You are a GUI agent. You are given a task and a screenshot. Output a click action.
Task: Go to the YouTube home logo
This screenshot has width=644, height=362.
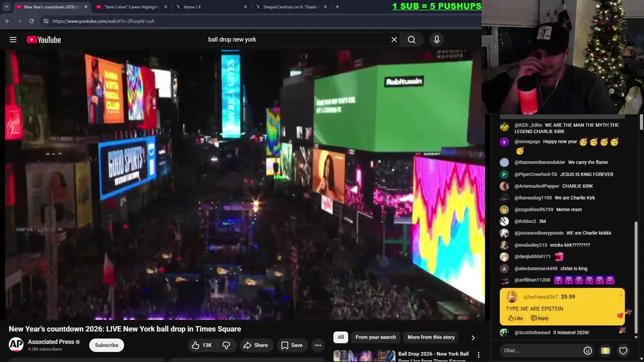(44, 40)
